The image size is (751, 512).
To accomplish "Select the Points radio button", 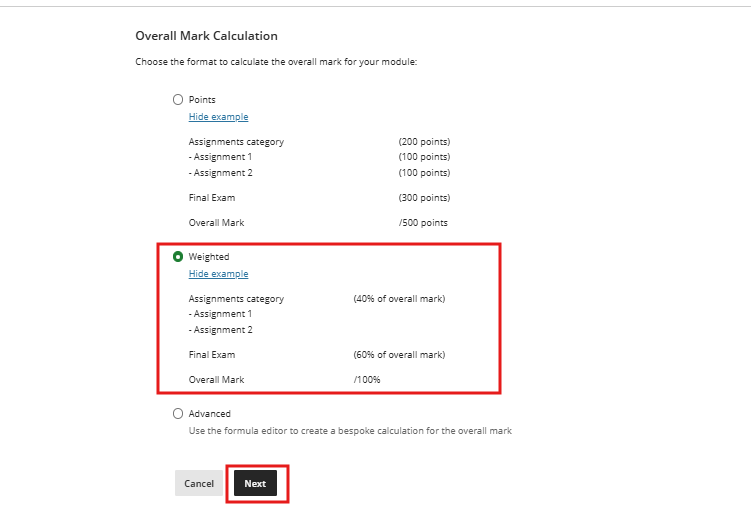I will coord(178,100).
